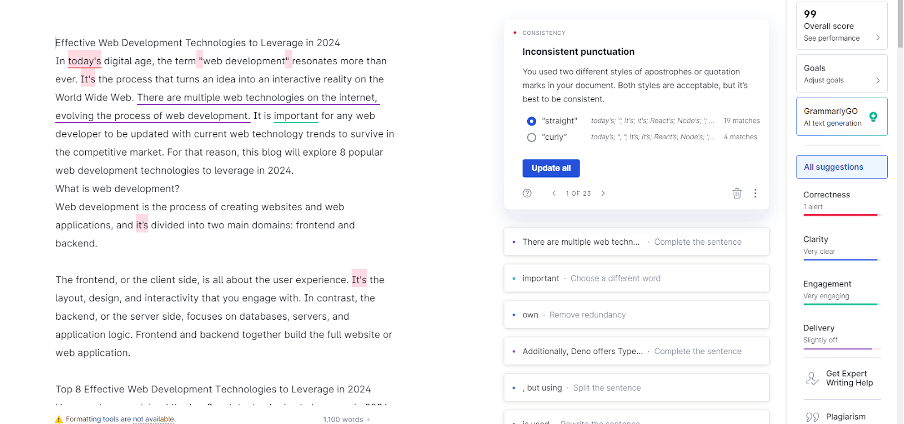Click the Update all button
The width and height of the screenshot is (904, 424).
tap(551, 168)
